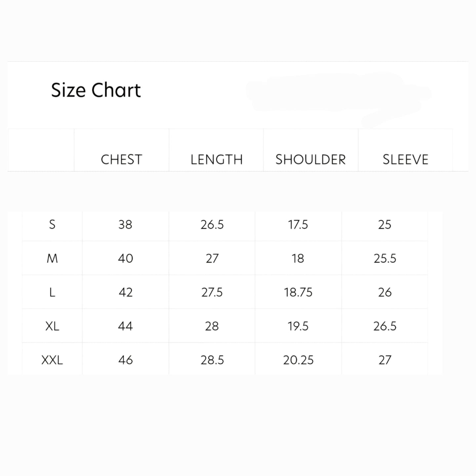The width and height of the screenshot is (476, 476).
Task: Click length value 27.5 for size L
Action: (x=212, y=292)
